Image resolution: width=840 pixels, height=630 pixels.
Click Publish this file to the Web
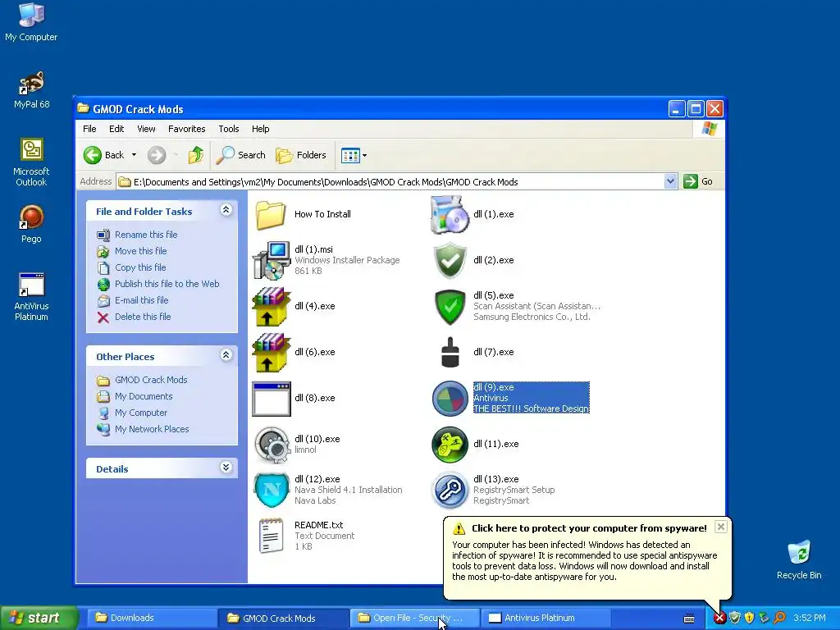click(167, 284)
